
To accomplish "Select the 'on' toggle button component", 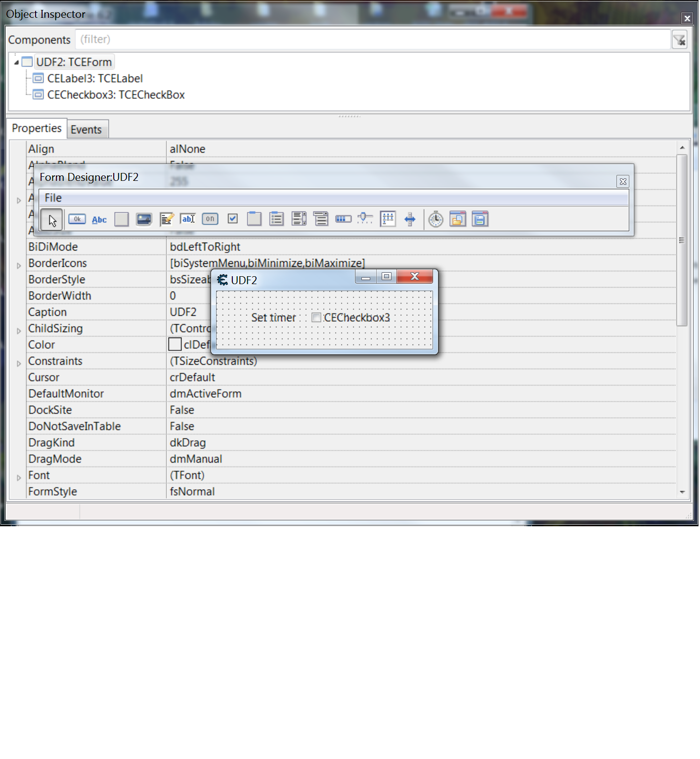I will pos(210,219).
